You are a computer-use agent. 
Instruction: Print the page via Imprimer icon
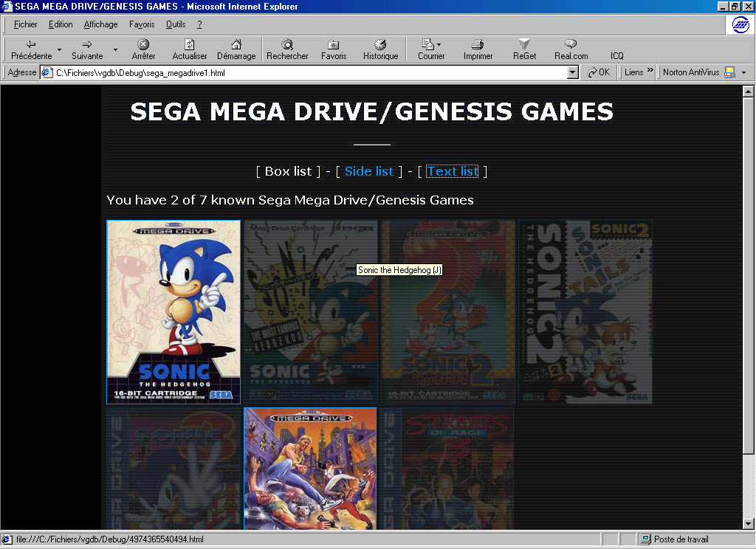tap(478, 44)
